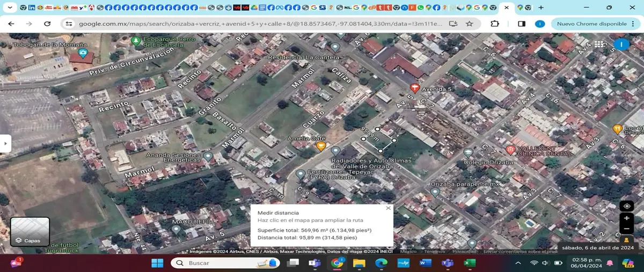The width and height of the screenshot is (644, 272).
Task: Toggle the Chrome side panel
Action: pos(521,24)
